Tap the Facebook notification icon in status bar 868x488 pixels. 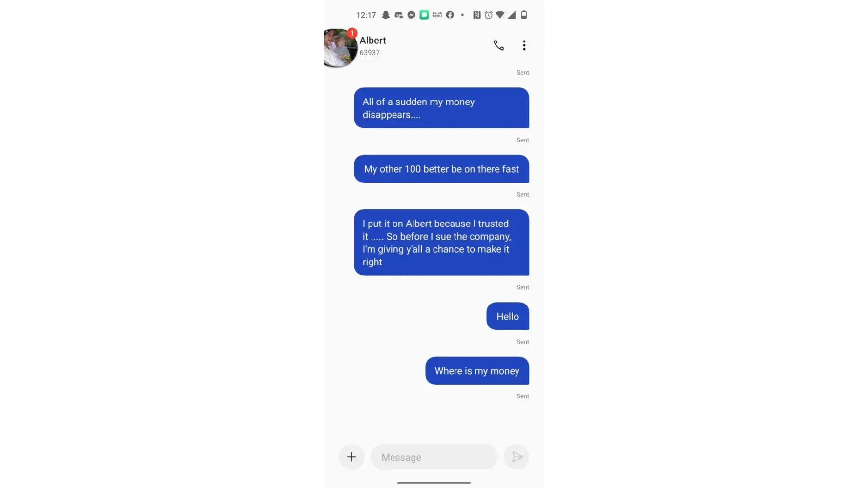(x=450, y=15)
